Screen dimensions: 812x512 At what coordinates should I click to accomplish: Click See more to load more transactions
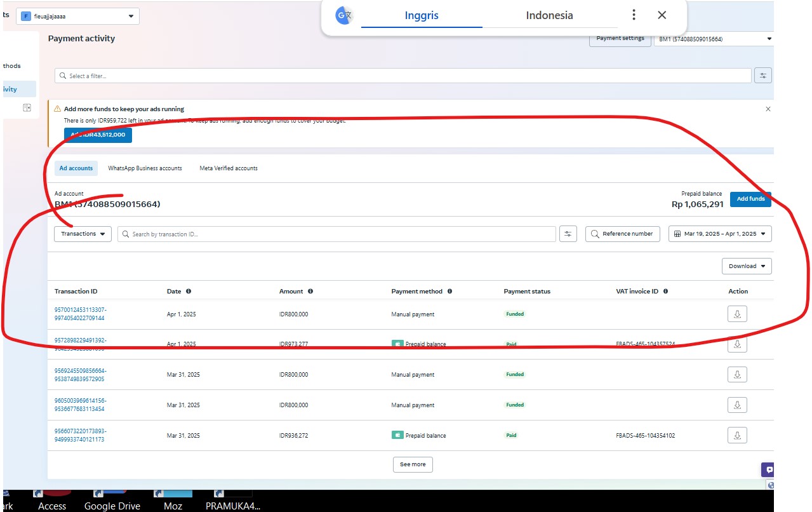tap(413, 464)
